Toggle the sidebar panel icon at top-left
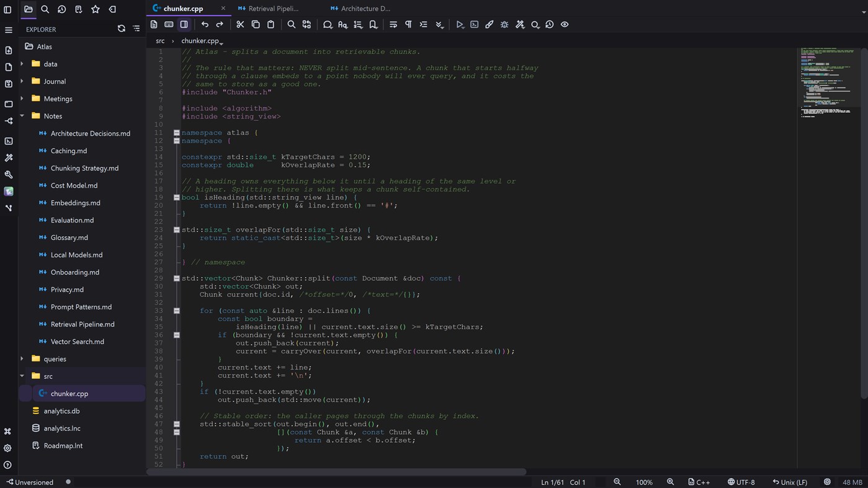 tap(8, 9)
